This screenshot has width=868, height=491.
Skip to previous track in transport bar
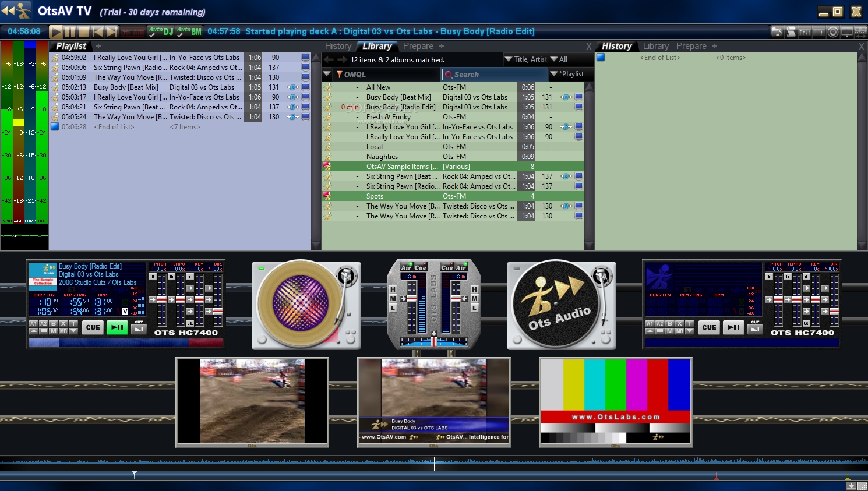click(98, 31)
